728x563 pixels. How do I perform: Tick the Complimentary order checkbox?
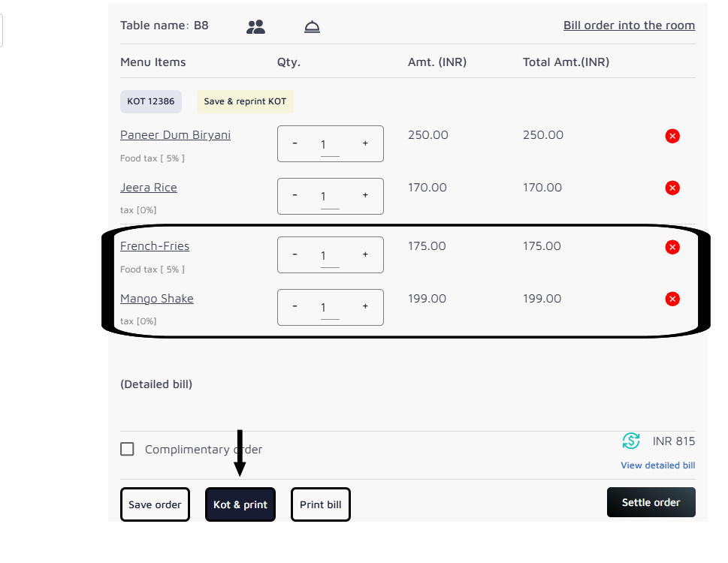click(128, 449)
